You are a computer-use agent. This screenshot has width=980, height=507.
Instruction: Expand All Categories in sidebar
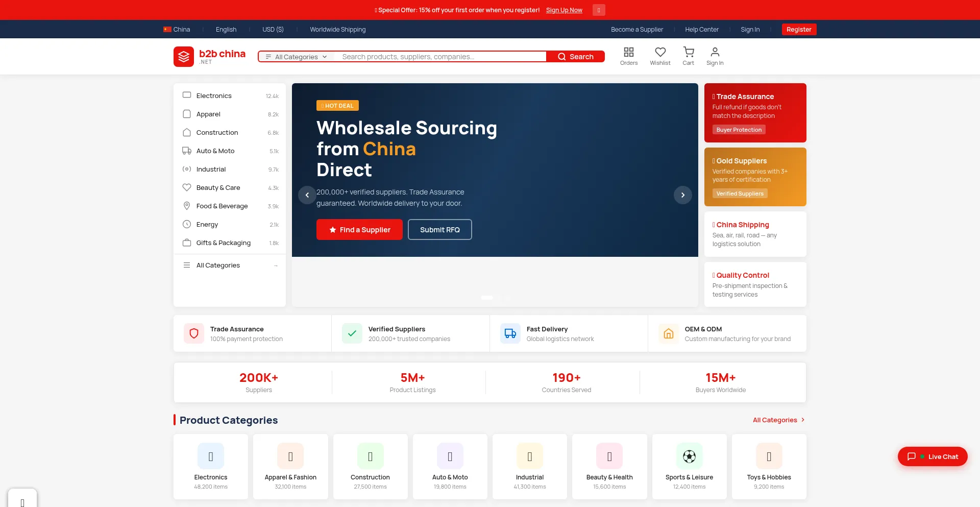pyautogui.click(x=230, y=265)
